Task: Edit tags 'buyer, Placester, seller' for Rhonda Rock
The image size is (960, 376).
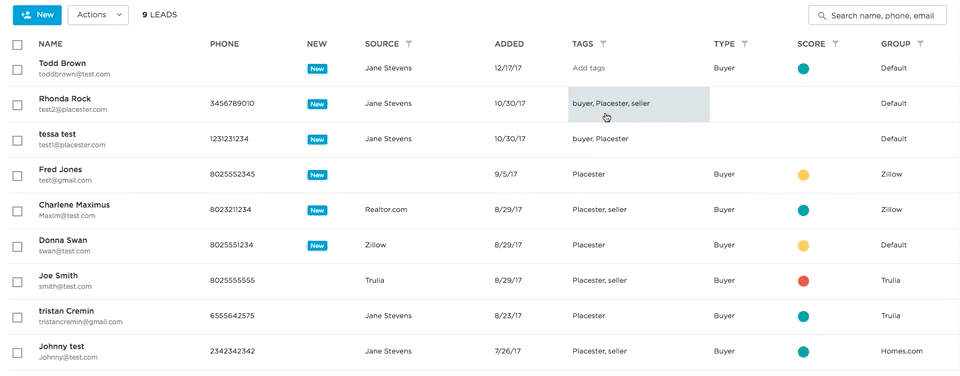Action: (x=611, y=103)
